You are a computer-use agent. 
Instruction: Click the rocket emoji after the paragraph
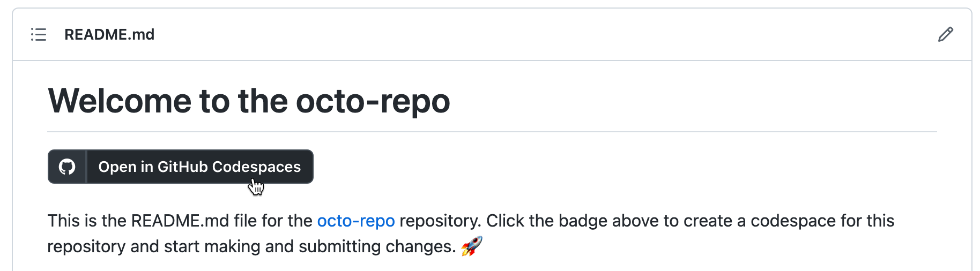point(472,246)
